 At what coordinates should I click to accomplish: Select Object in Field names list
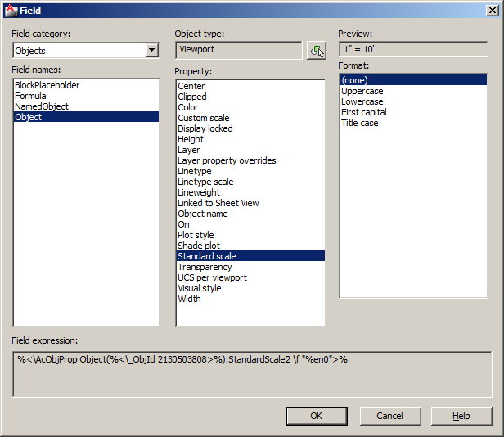tap(86, 117)
